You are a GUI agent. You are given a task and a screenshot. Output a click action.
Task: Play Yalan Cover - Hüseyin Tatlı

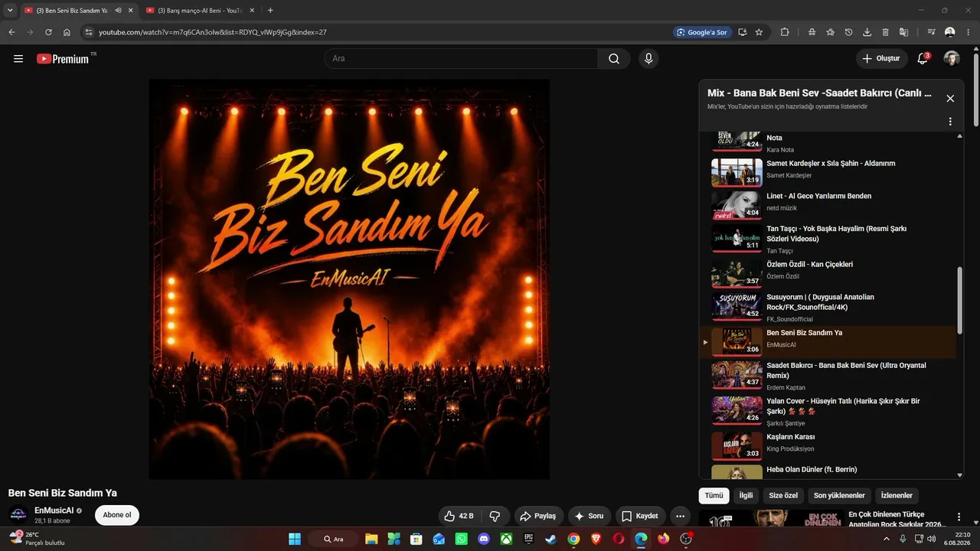pos(830,412)
